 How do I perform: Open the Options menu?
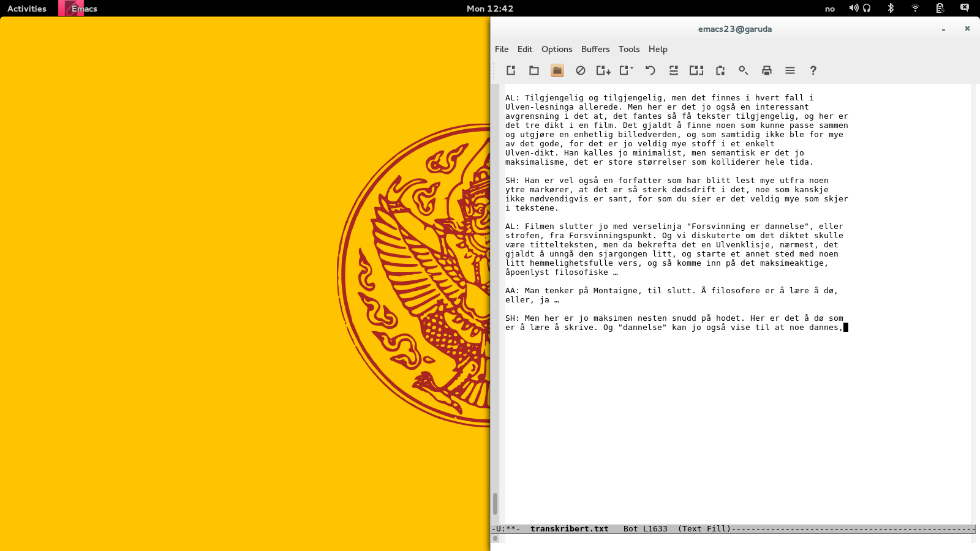click(x=557, y=49)
